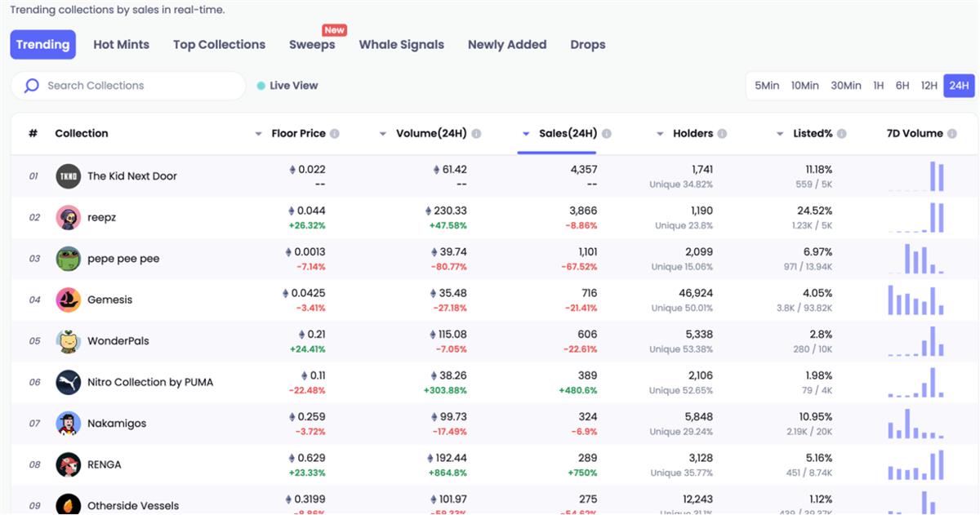This screenshot has width=980, height=515.
Task: Open the WonderPals collection link
Action: coord(118,341)
